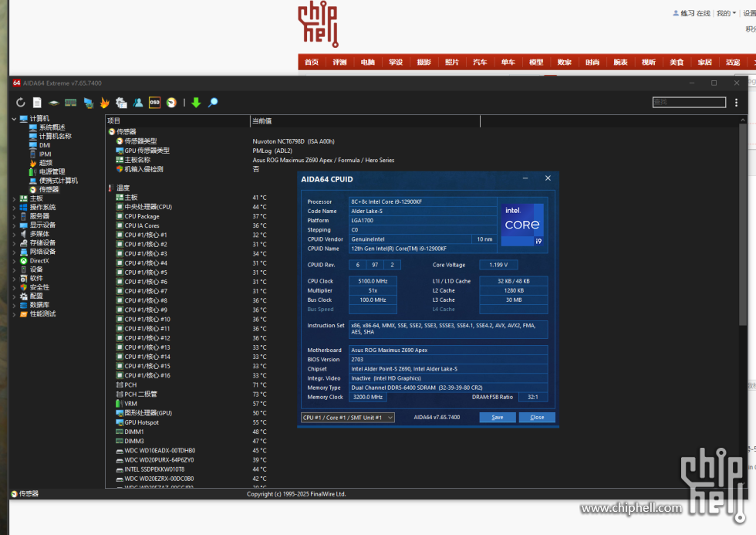The image size is (756, 535).
Task: Open the 我的 dropdown on Chiphell page
Action: pyautogui.click(x=726, y=13)
